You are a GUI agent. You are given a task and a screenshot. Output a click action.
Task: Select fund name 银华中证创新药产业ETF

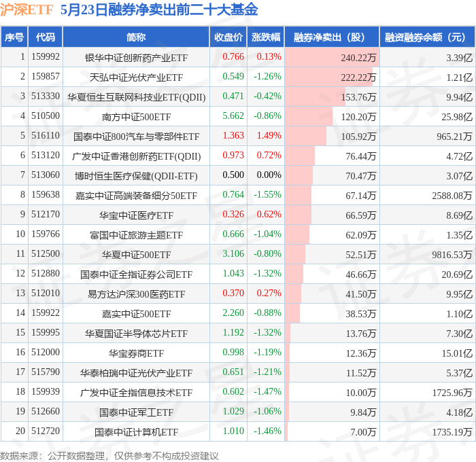(x=136, y=58)
